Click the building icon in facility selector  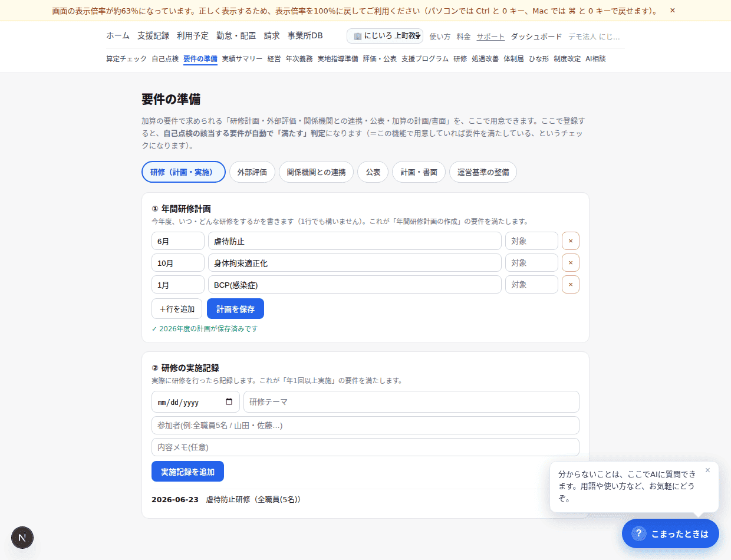coord(357,36)
